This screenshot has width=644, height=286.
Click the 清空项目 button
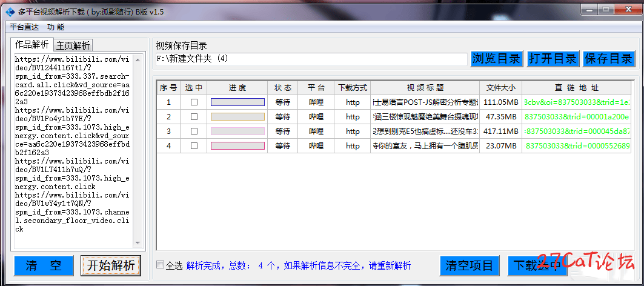(x=470, y=266)
